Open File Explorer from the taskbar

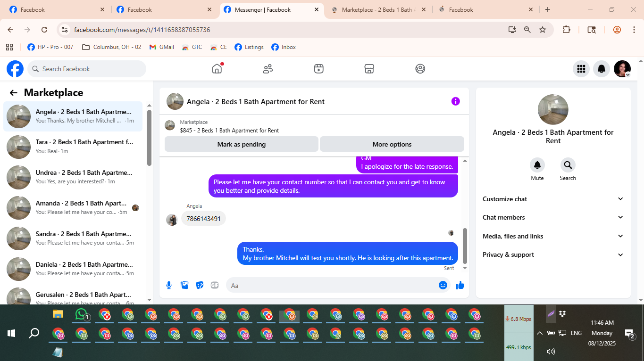tap(58, 314)
